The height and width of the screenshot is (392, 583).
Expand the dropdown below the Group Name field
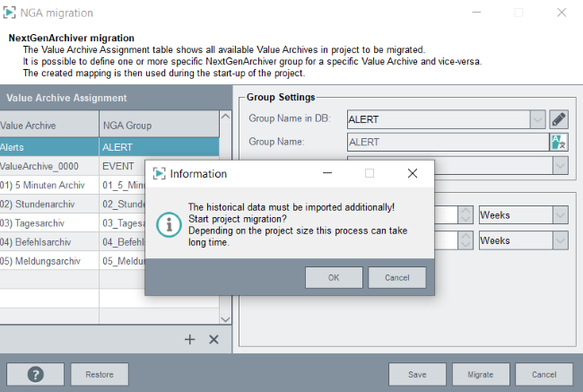pos(561,166)
